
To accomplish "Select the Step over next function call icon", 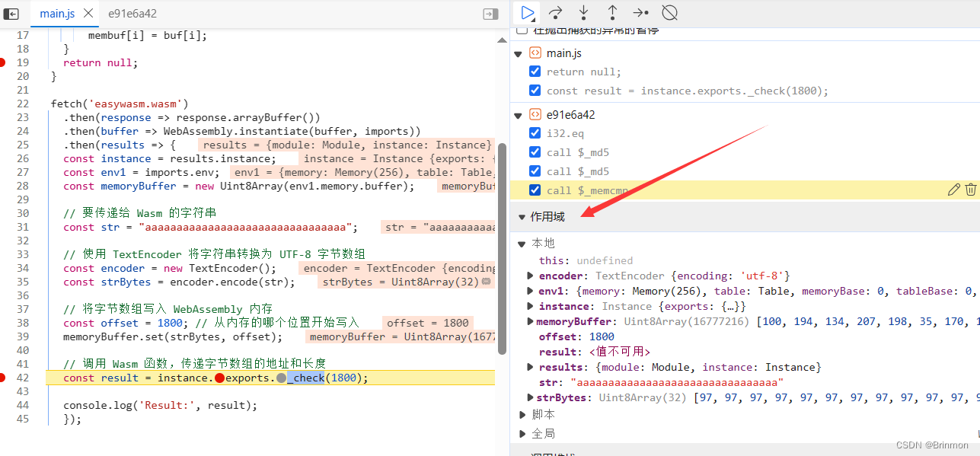I will [x=554, y=13].
